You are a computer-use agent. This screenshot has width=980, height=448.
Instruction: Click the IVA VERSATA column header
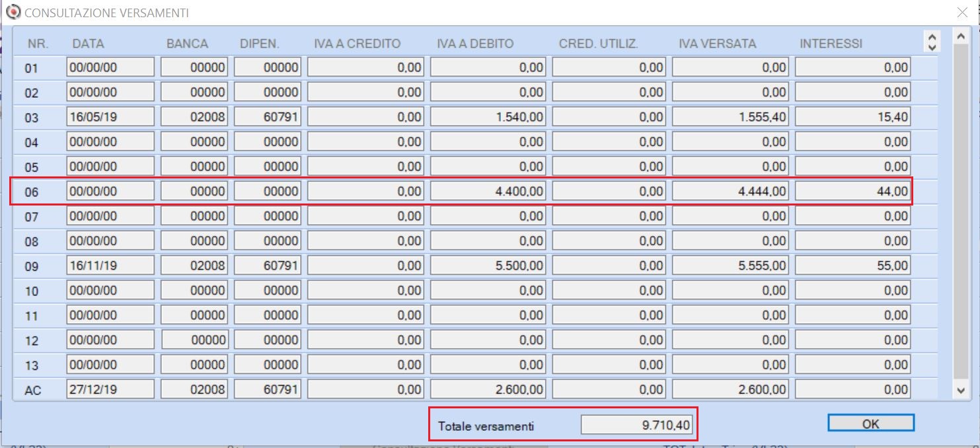[x=718, y=44]
